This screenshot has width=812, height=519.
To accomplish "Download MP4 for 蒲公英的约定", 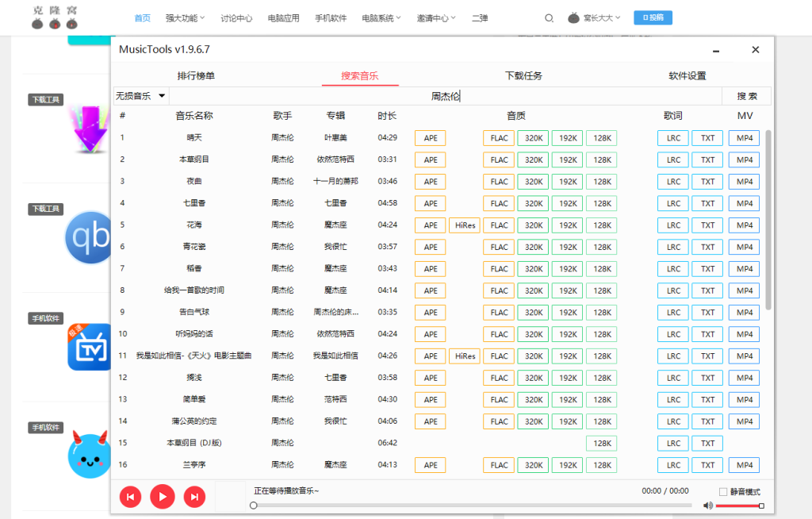I will 744,421.
